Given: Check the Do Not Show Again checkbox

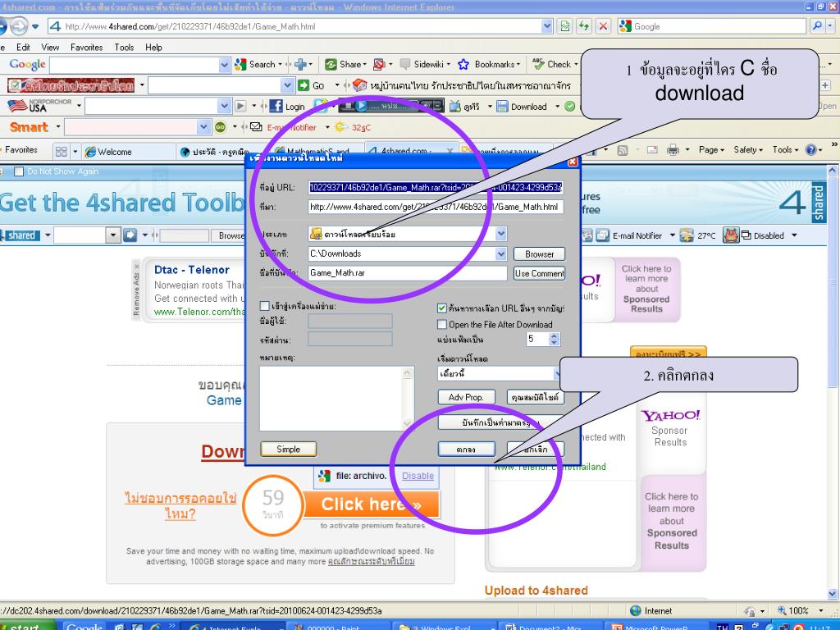Looking at the screenshot, I should 19,171.
